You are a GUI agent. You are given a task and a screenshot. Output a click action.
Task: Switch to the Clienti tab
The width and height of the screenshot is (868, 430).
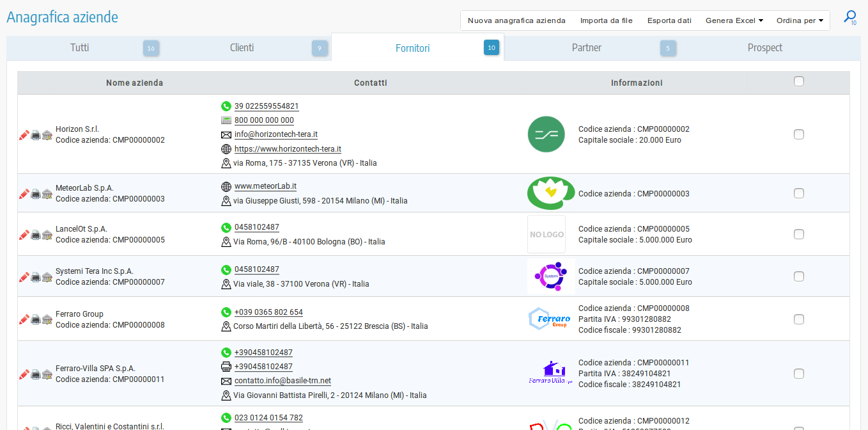[x=242, y=48]
